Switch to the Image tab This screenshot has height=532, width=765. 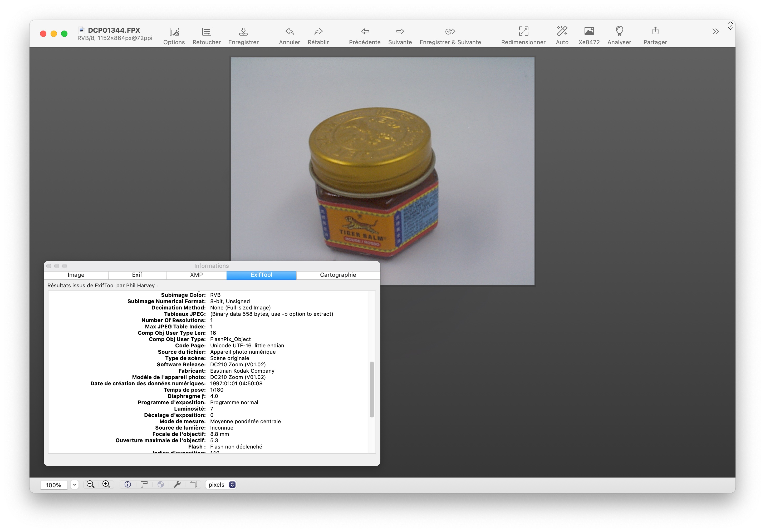pos(76,275)
